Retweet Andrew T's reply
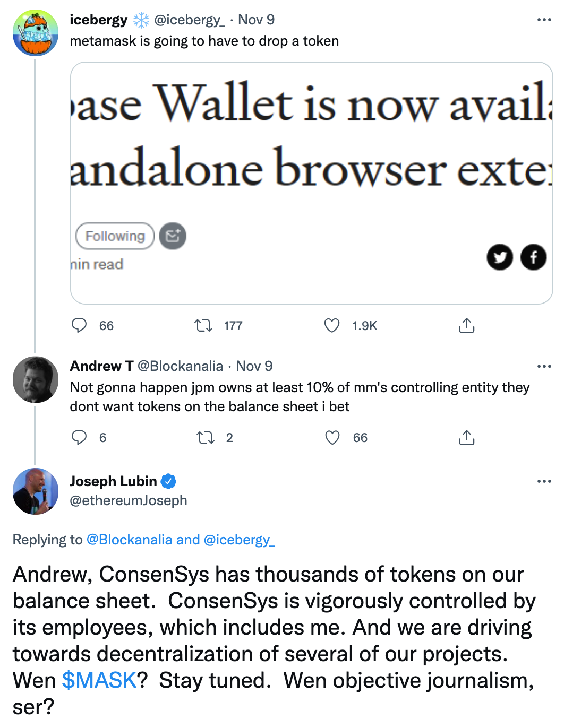 [x=205, y=437]
